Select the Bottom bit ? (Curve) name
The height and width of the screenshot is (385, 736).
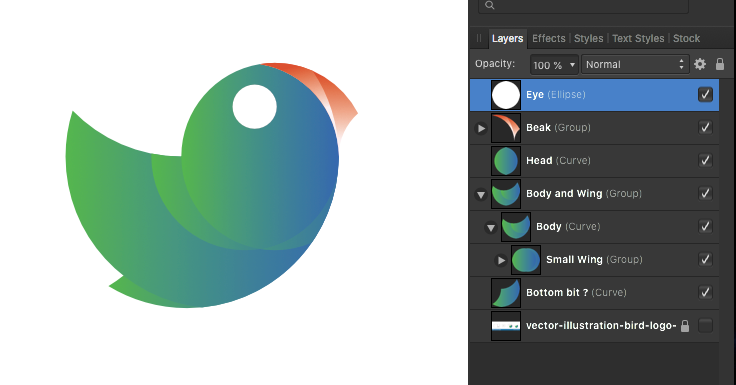[x=576, y=292]
